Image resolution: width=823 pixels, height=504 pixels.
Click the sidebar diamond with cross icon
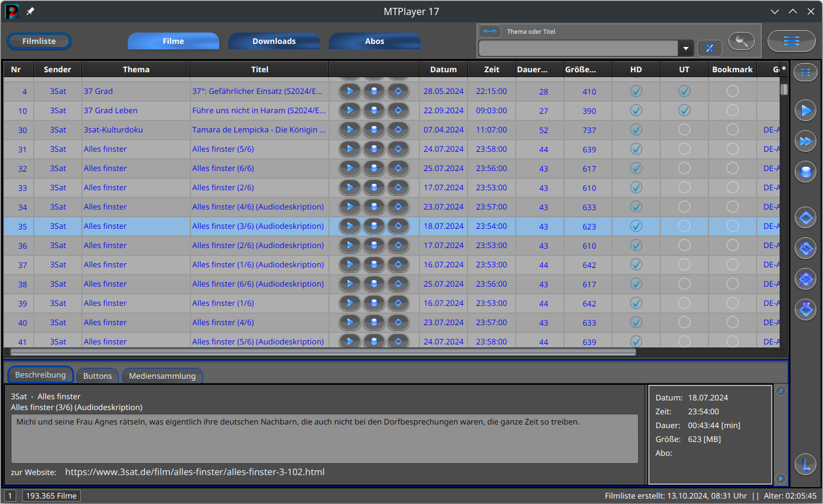(x=806, y=279)
